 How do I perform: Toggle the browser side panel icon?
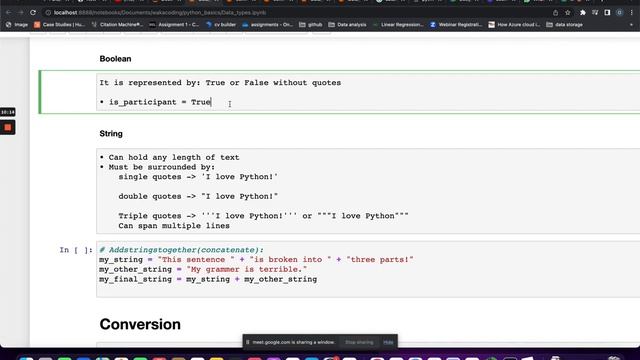coord(607,13)
